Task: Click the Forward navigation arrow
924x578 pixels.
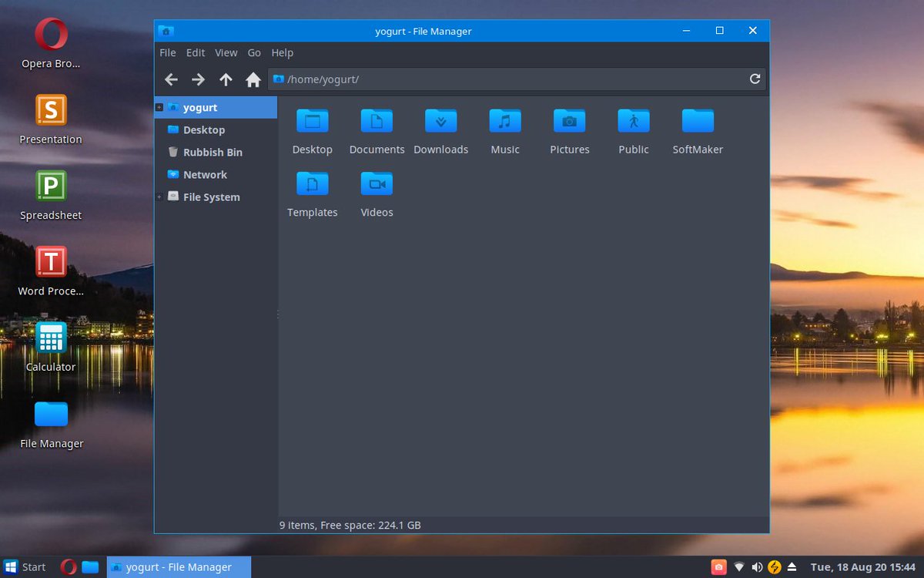Action: click(198, 79)
